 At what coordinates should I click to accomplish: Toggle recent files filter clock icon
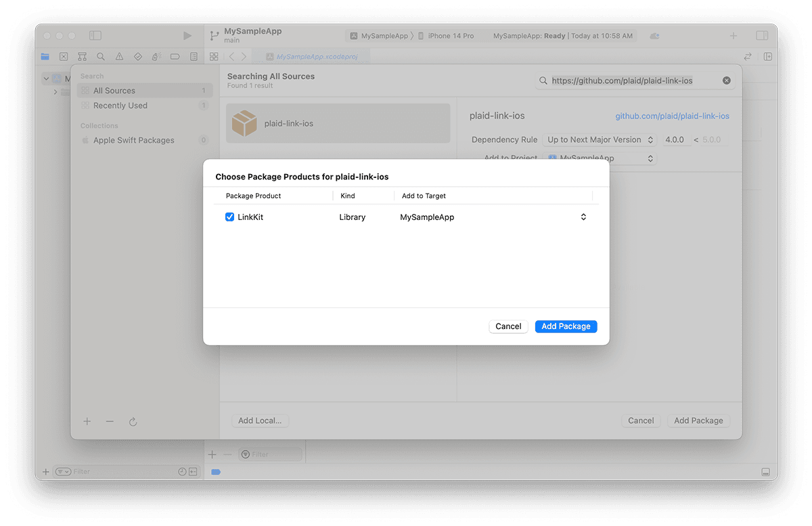[x=182, y=472]
